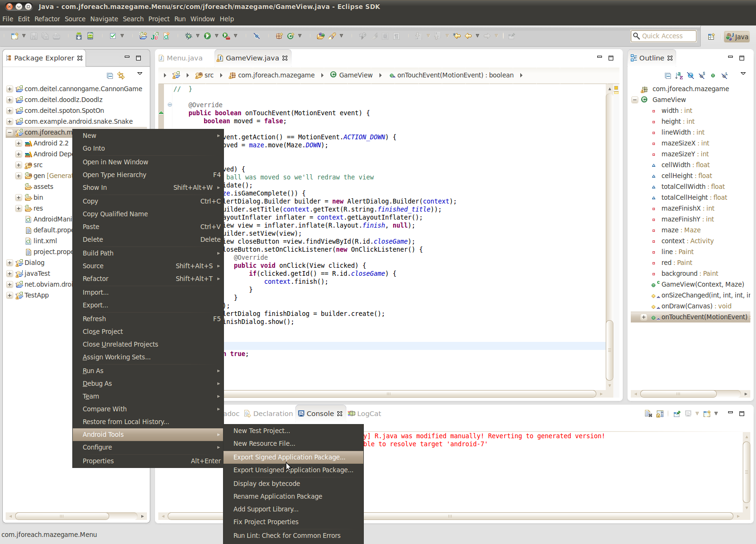Click com.jforeach.mazegame in breadcrumb
The image size is (756, 544).
272,75
